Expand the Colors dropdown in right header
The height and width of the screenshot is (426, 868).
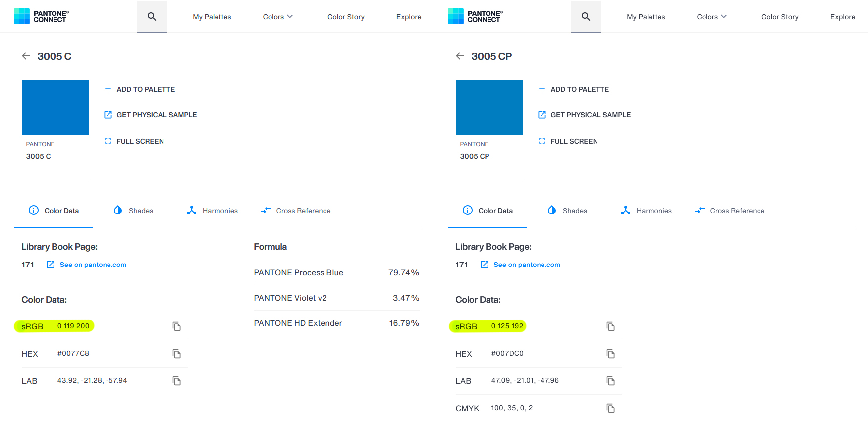tap(711, 17)
